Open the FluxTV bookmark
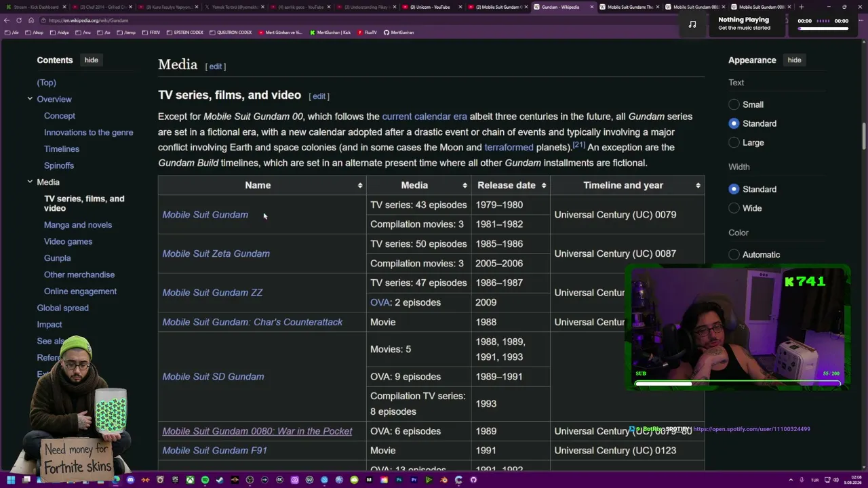The width and height of the screenshot is (868, 488). [367, 33]
